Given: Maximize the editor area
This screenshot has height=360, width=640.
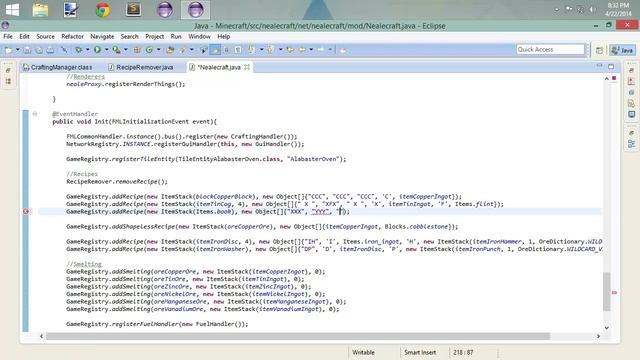Looking at the screenshot, I should (611, 67).
